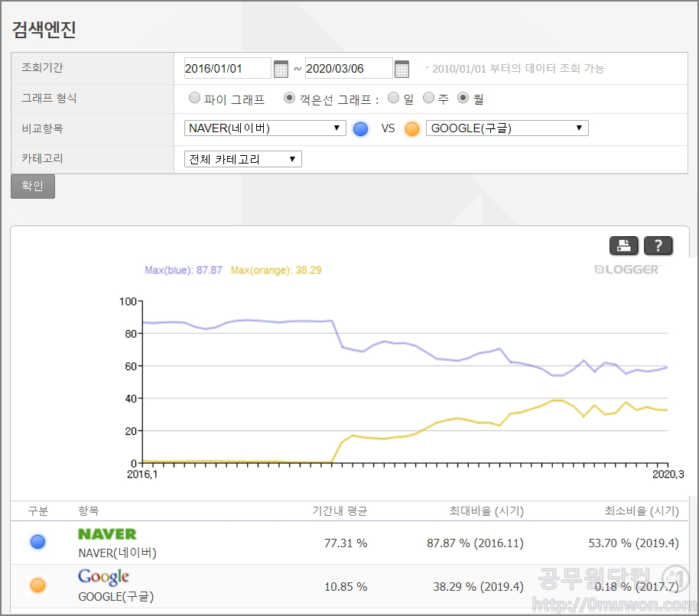This screenshot has height=616, width=699.
Task: Open the 전체 카테고리 category dropdown
Action: pyautogui.click(x=243, y=159)
